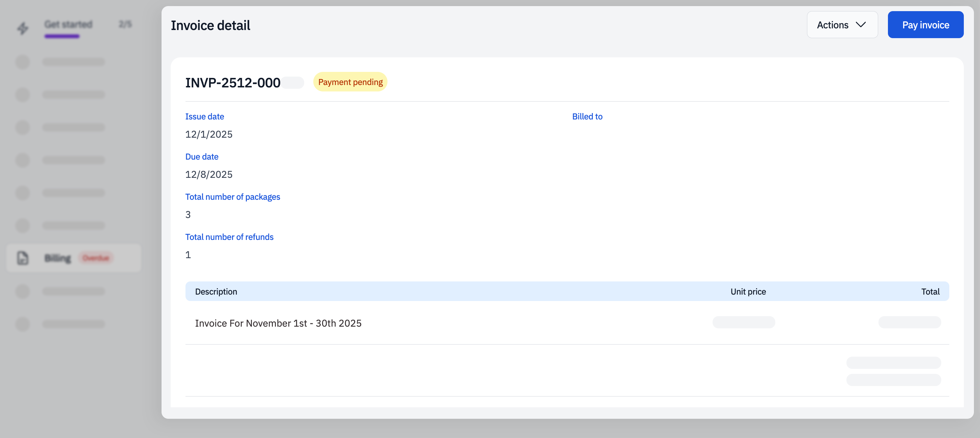
Task: Click the Get started item
Action: [x=68, y=24]
